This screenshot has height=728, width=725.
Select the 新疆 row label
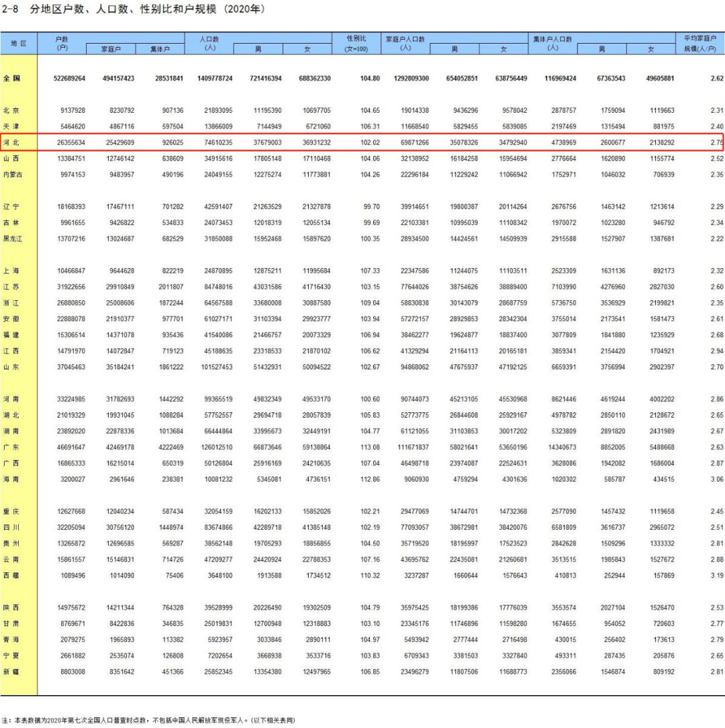click(x=11, y=672)
